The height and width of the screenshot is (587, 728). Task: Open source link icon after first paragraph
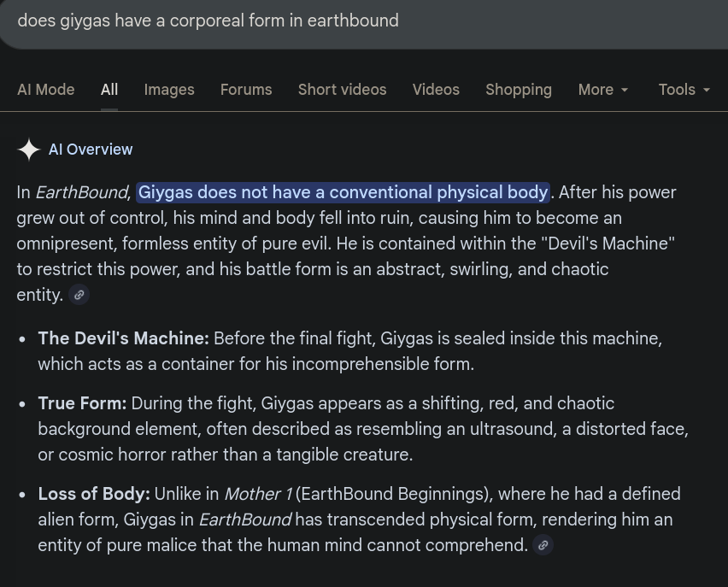[79, 295]
